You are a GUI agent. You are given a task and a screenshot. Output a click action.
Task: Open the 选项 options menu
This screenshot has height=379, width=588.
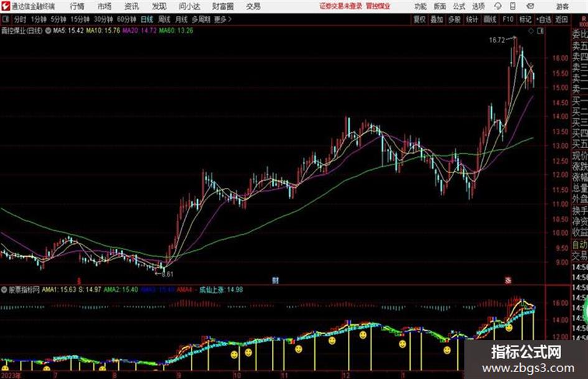point(478,6)
